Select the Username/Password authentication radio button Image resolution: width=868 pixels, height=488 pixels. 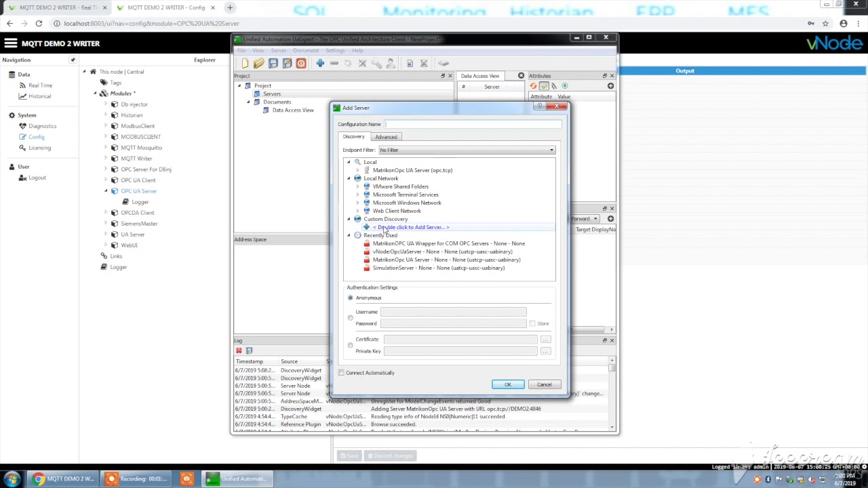pos(351,318)
